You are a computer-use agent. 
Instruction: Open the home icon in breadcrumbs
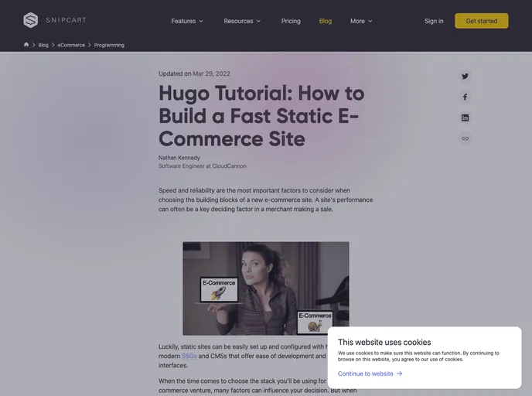(x=26, y=44)
